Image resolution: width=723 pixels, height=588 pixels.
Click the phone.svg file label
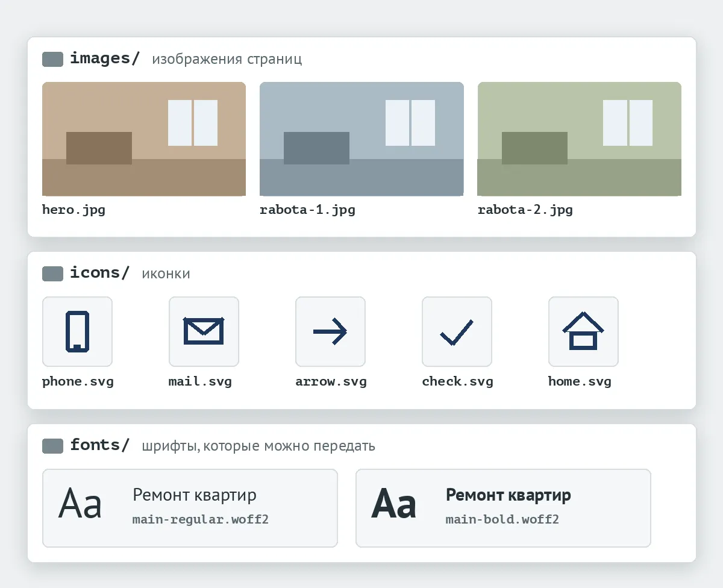pyautogui.click(x=78, y=381)
